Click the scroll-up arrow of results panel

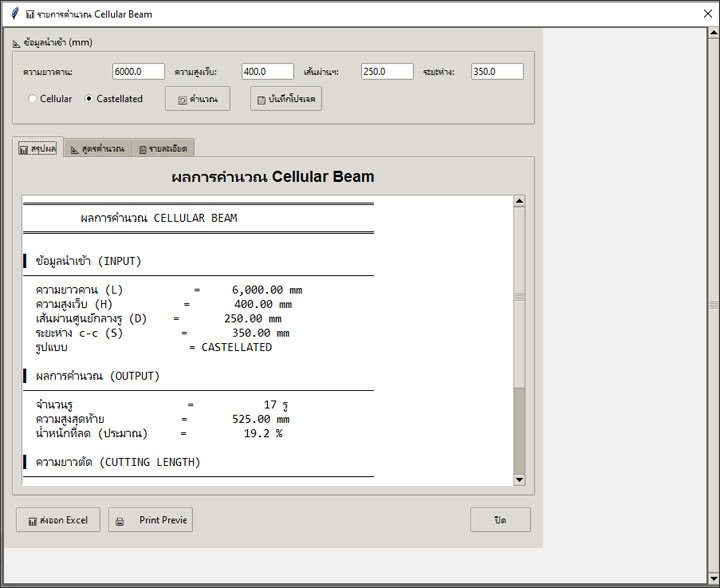tap(518, 202)
